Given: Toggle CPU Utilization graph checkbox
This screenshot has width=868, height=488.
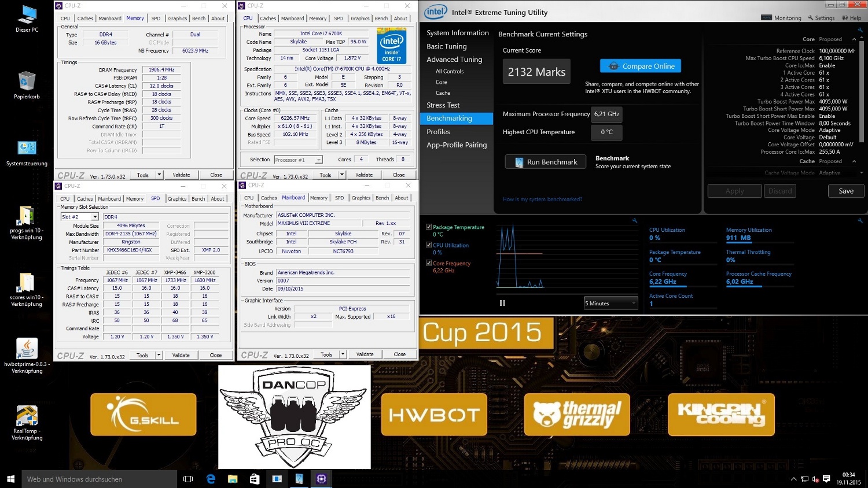Looking at the screenshot, I should tap(429, 245).
